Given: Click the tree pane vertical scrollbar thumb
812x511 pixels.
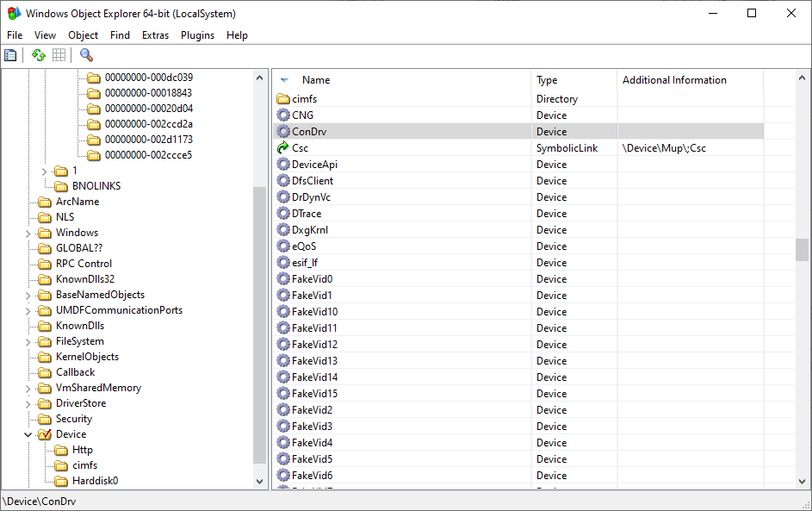Looking at the screenshot, I should pos(259,326).
